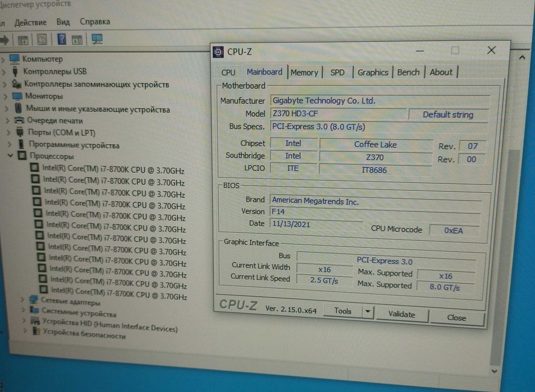
Task: Click the 11/13/2021 BIOS date field
Action: pyautogui.click(x=316, y=224)
